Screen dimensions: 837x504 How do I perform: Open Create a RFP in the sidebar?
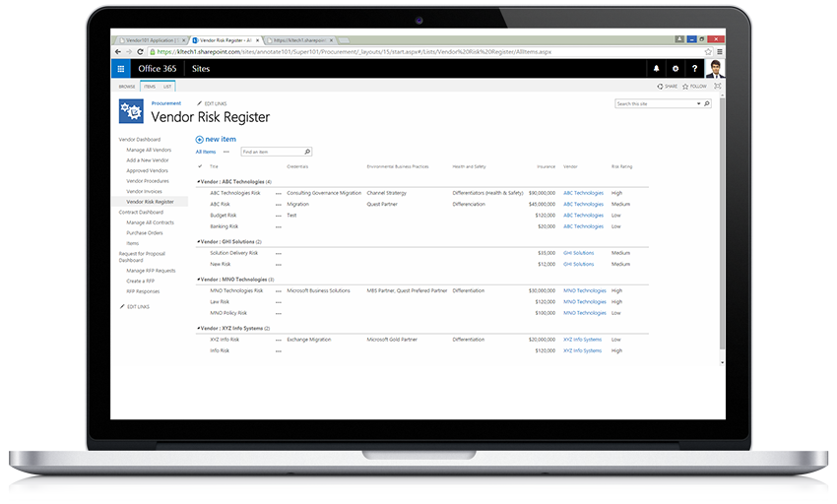point(141,281)
